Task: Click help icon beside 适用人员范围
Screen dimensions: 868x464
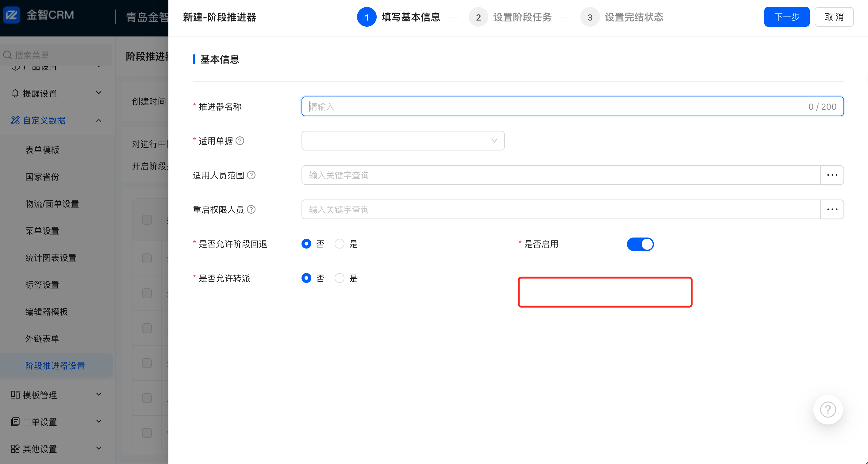Action: (251, 175)
